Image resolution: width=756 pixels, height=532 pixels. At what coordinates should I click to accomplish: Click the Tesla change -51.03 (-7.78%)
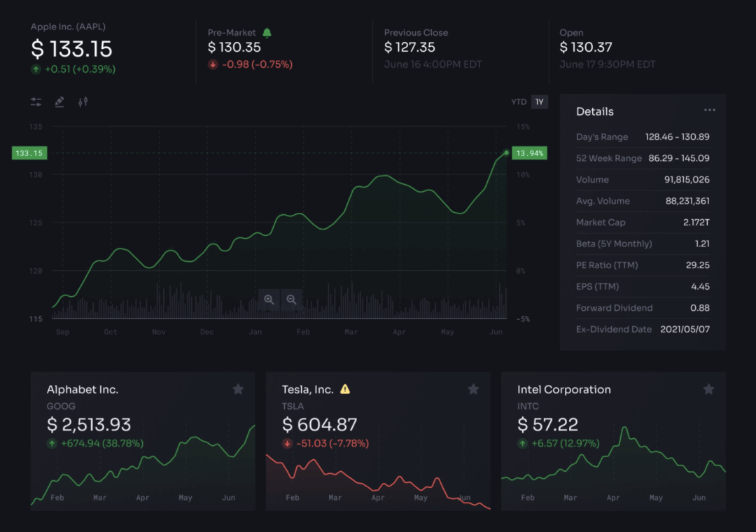click(332, 443)
